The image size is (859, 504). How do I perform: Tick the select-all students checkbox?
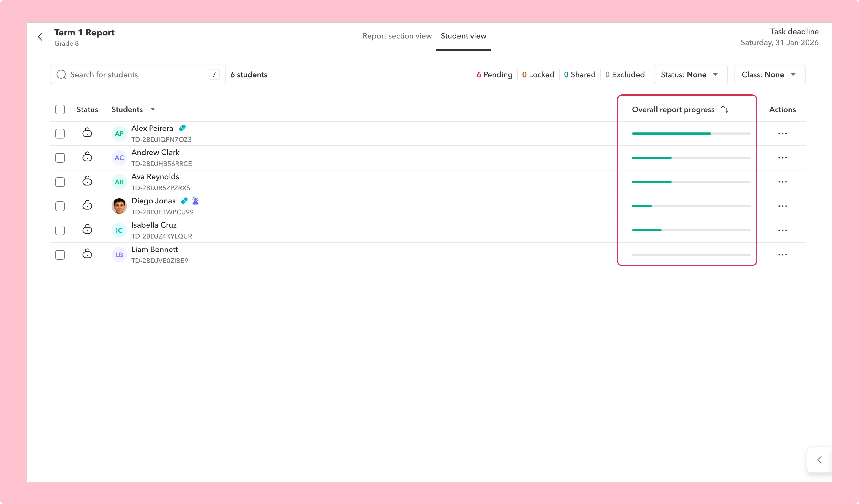pyautogui.click(x=60, y=109)
